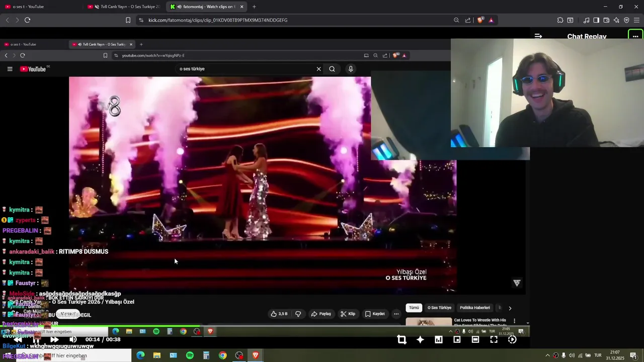This screenshot has height=362, width=644.
Task: Clear the YouTube search text
Action: [x=318, y=69]
